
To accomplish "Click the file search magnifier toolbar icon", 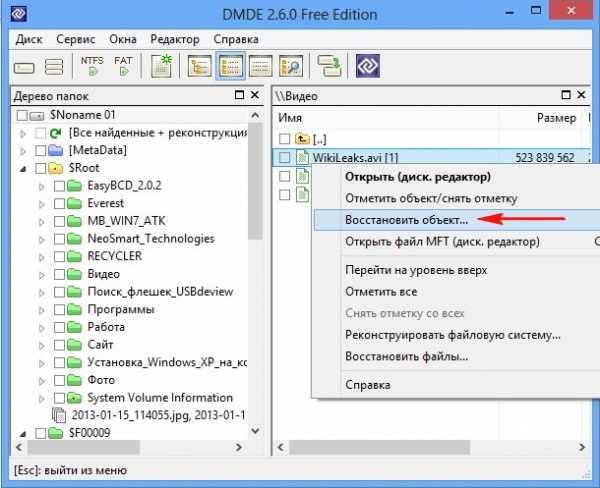I will point(291,66).
